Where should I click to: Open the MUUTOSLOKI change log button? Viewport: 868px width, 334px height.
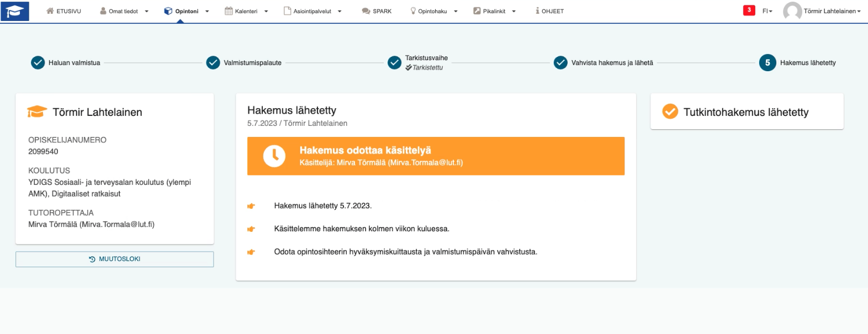point(114,259)
